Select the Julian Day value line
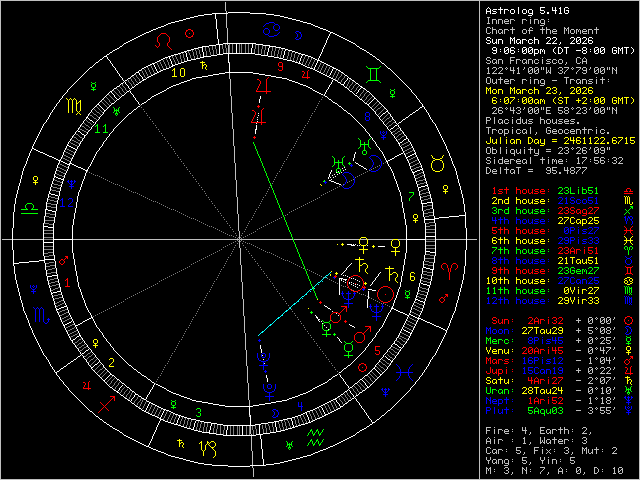Viewport: 640px width, 480px height. tap(560, 139)
